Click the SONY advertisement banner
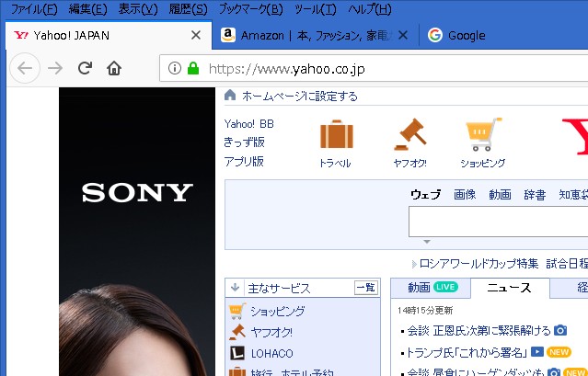 click(137, 232)
